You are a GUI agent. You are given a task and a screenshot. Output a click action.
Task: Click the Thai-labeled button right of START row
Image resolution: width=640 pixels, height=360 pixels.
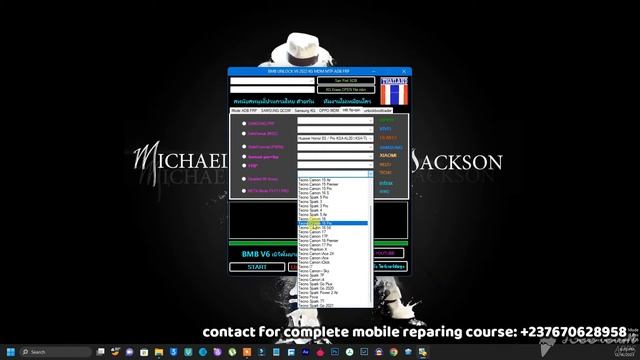coord(390,267)
